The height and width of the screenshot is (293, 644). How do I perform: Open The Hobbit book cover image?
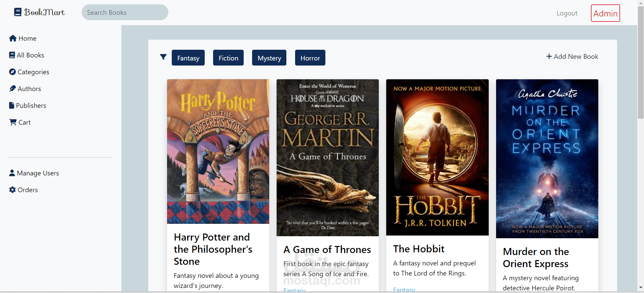click(437, 157)
